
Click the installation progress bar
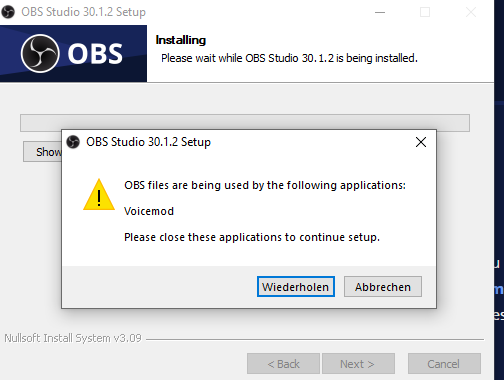(x=245, y=123)
